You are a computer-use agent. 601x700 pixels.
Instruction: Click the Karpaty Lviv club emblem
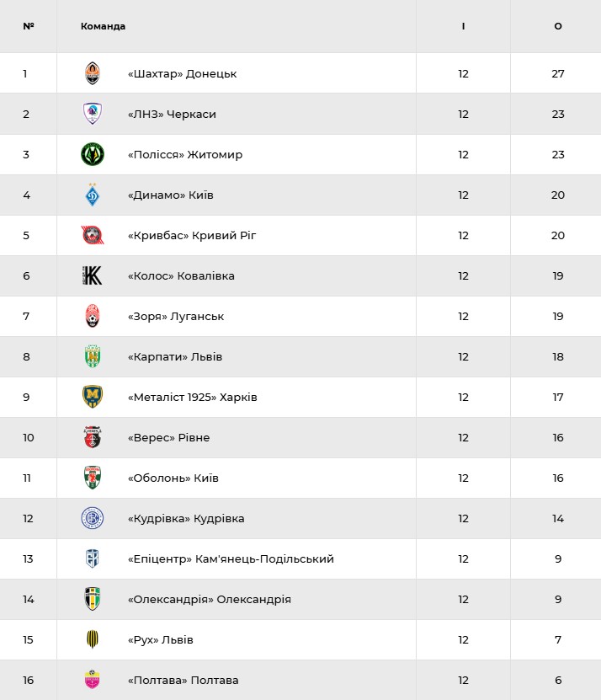click(92, 356)
